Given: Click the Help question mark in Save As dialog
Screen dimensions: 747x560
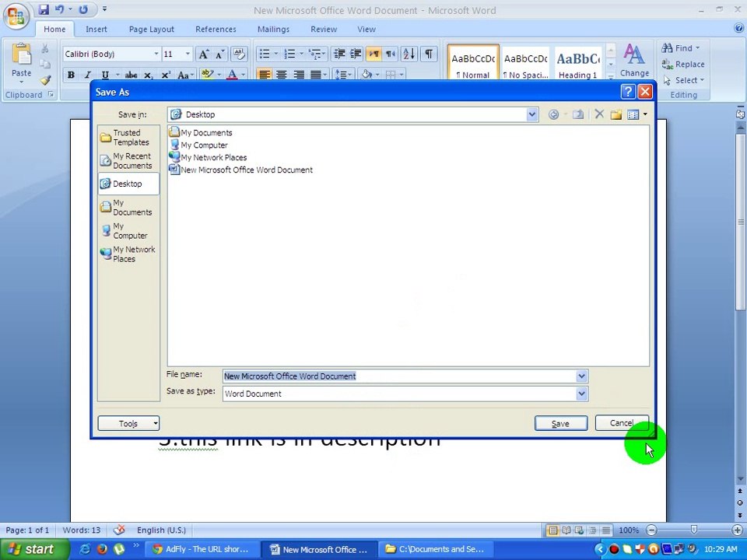Looking at the screenshot, I should coord(628,92).
